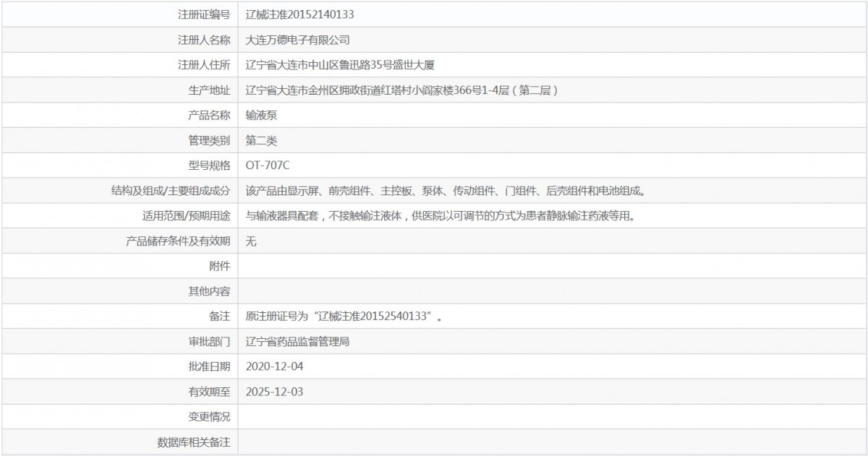The image size is (868, 456).
Task: Select the 变更情况 label
Action: point(209,418)
